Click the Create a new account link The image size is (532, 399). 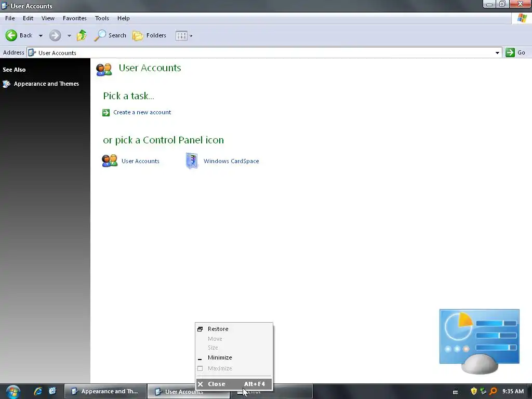[x=142, y=112]
